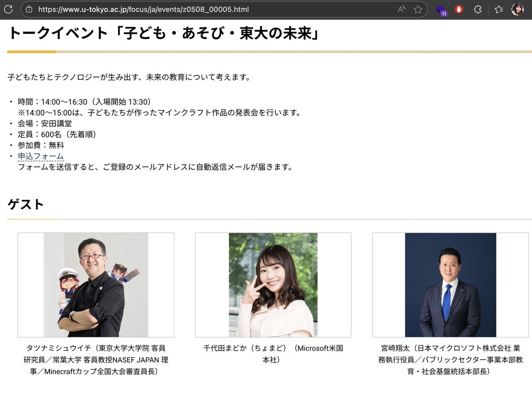Open the purple extension showing 11 notifications
Viewport: 532px width, 394px height.
[x=440, y=8]
